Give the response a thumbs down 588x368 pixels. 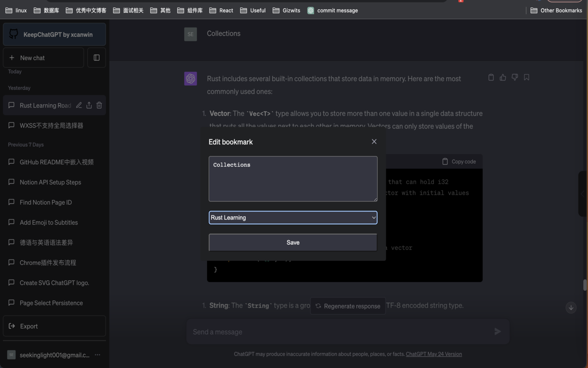(514, 77)
